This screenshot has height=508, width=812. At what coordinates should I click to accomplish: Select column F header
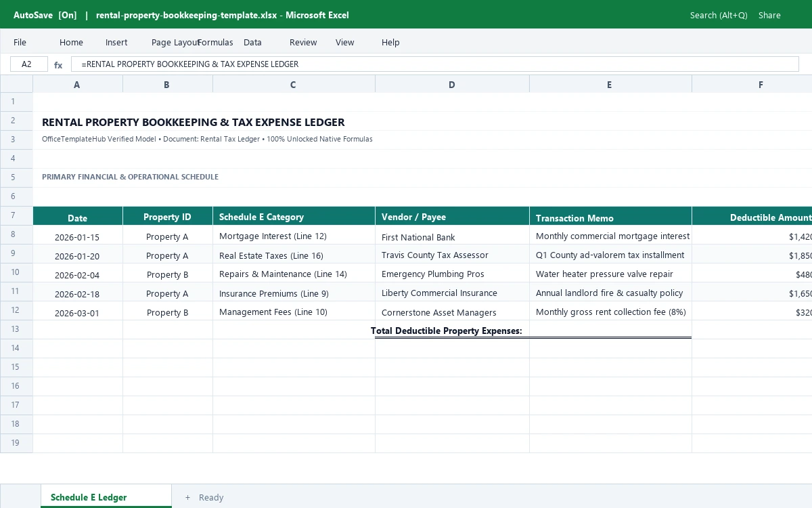752,84
